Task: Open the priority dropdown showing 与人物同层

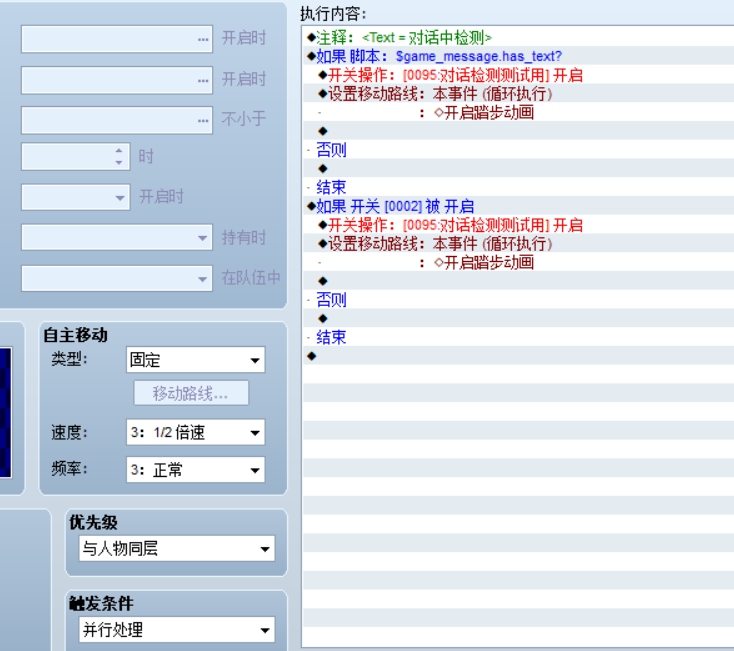Action: pos(177,548)
